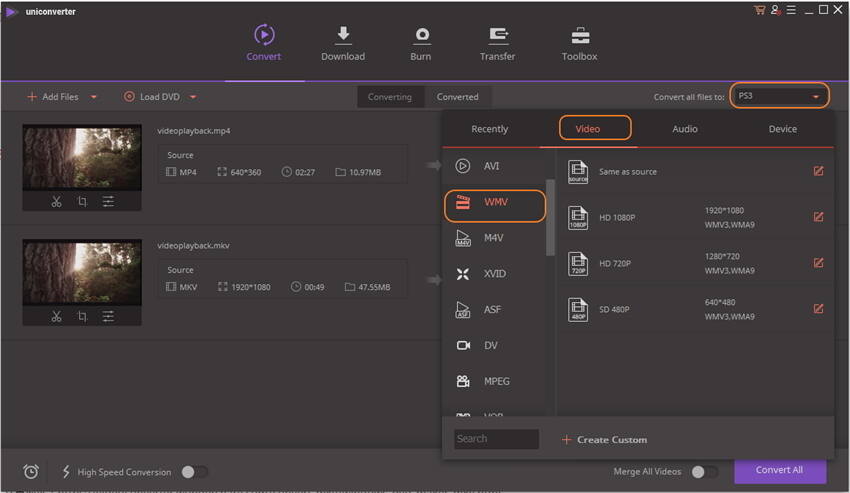Choose the DV format

(x=494, y=345)
